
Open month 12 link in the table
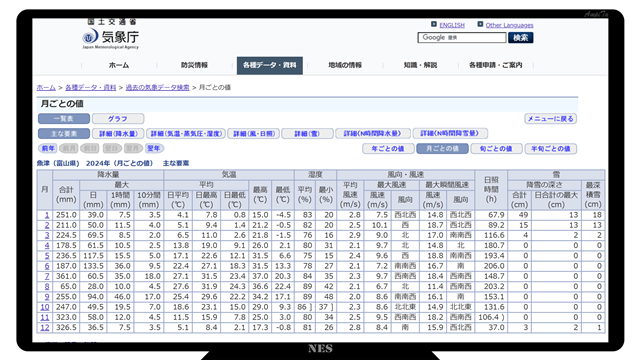coord(45,327)
